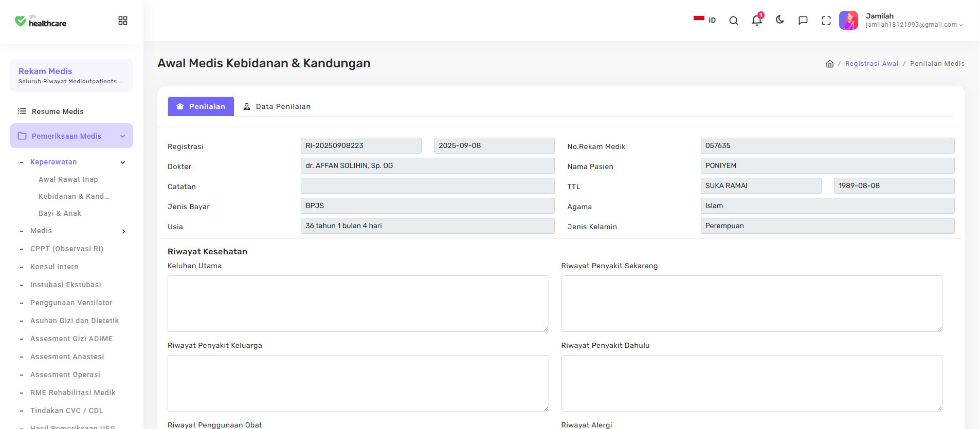Viewport: 980px width, 429px height.
Task: Click the Dokter field showing dr. AFFAN SOLIHIN
Action: [428, 166]
